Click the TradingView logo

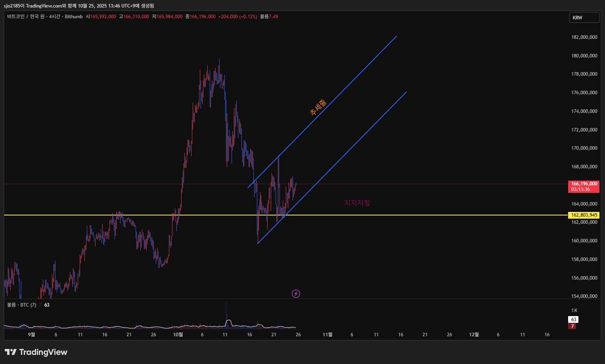[36, 352]
